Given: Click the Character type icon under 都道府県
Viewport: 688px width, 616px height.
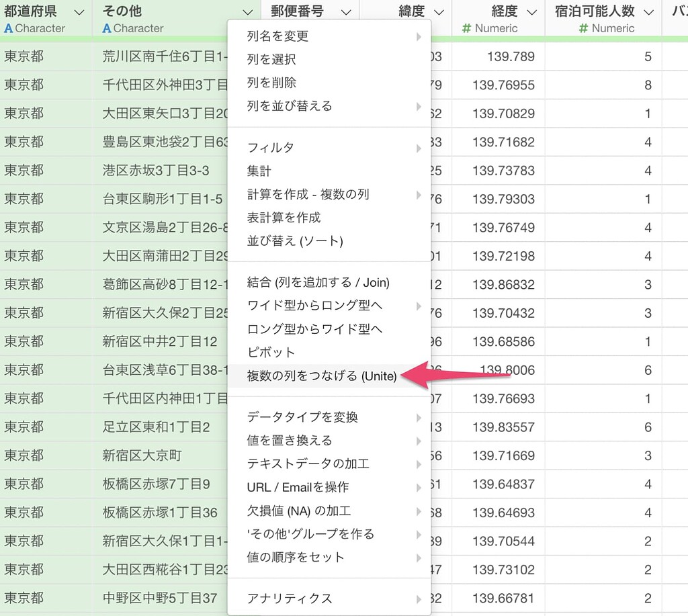Looking at the screenshot, I should pos(9,28).
